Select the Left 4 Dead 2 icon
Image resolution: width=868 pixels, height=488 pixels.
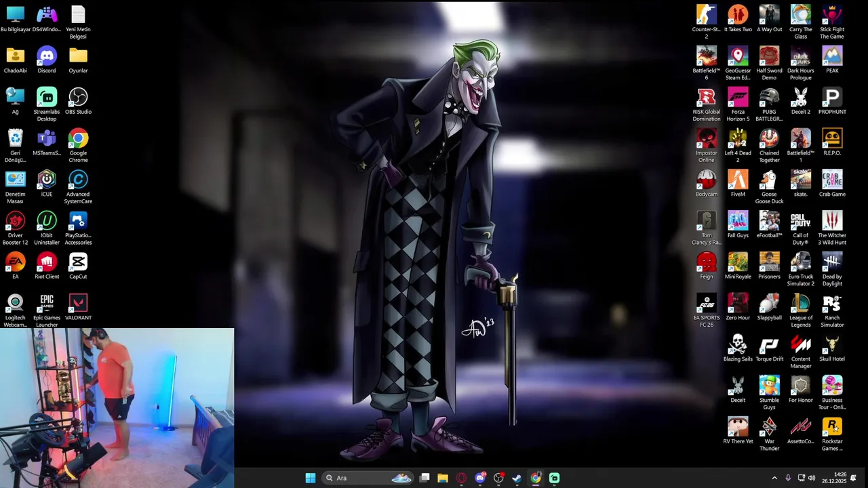point(738,146)
